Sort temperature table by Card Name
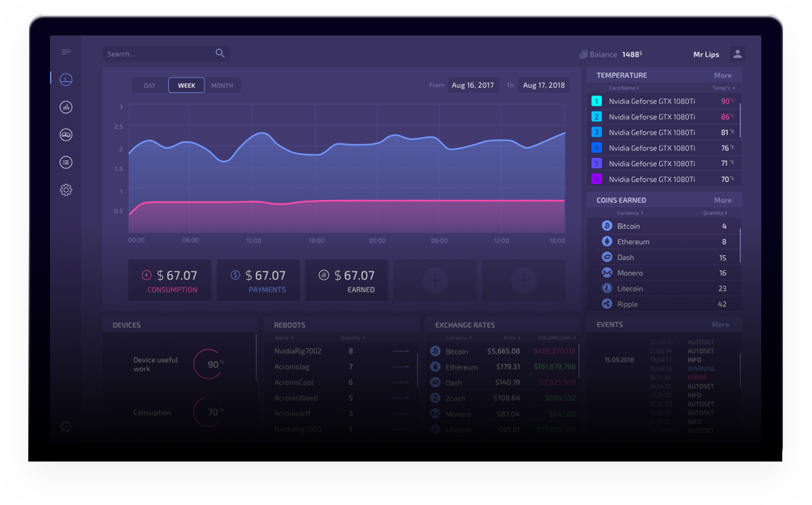This screenshot has height=505, width=812. click(x=624, y=88)
